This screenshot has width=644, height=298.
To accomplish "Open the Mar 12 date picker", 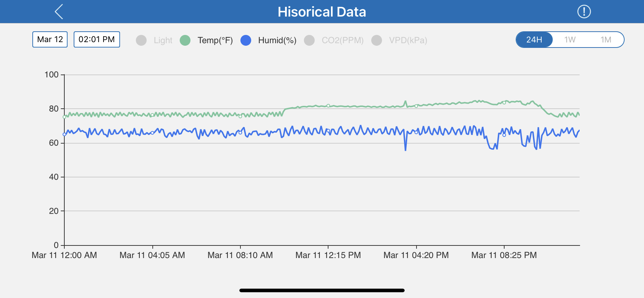I will (x=50, y=39).
